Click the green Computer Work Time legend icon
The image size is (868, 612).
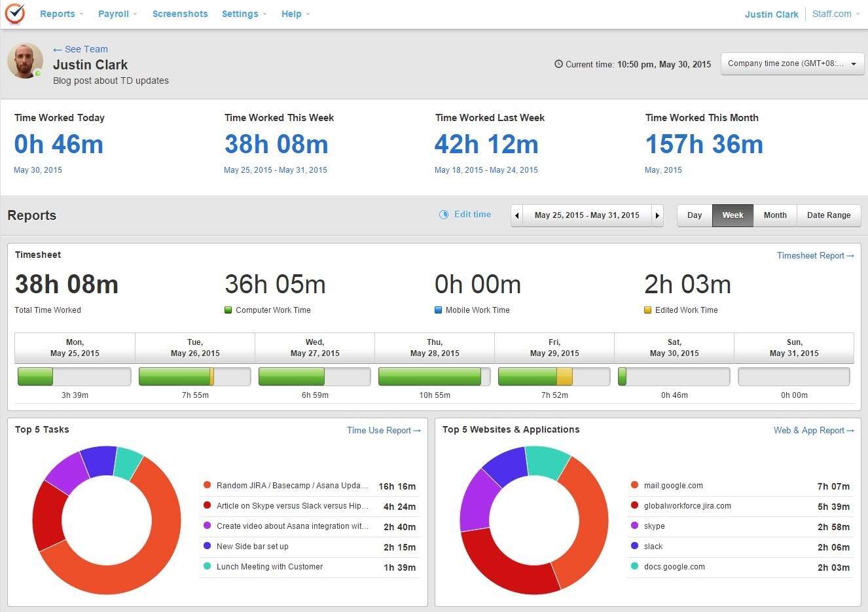click(228, 310)
